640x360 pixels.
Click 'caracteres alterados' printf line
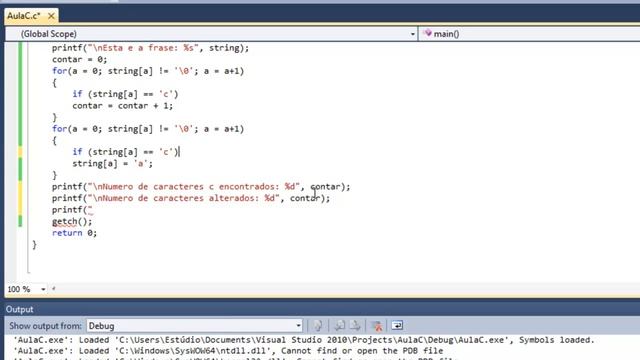191,198
